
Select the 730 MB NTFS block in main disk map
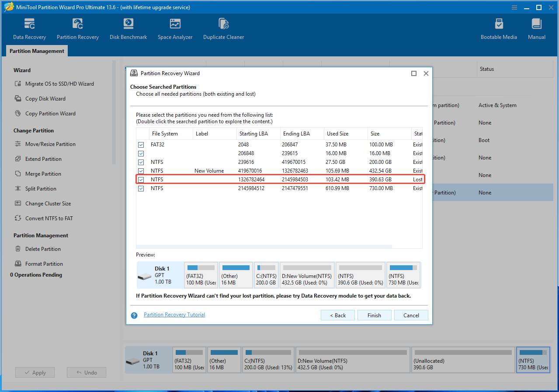pyautogui.click(x=534, y=360)
